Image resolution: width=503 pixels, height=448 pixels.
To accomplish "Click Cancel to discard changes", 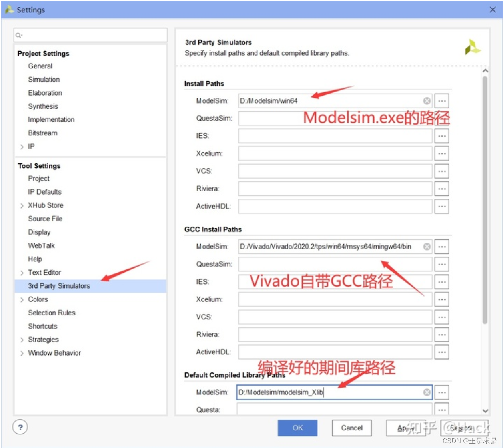I will [352, 428].
